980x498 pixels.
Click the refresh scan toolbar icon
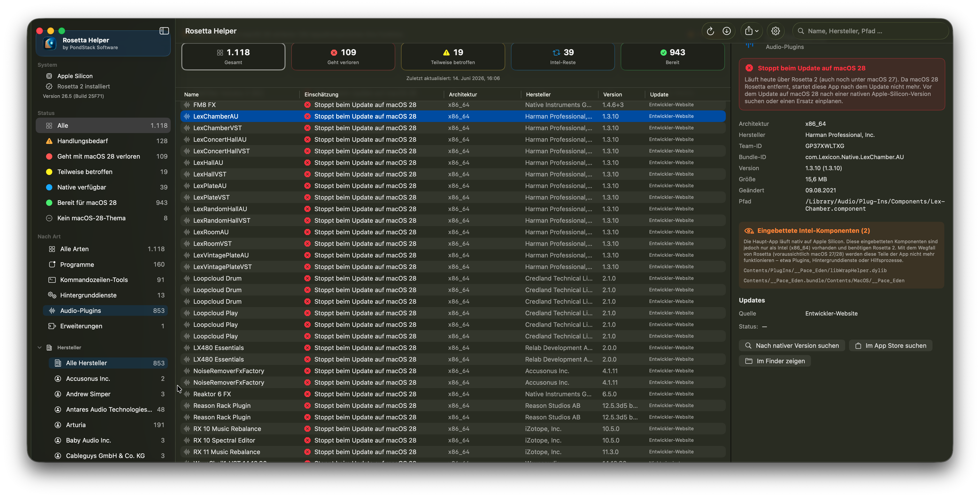pos(710,31)
